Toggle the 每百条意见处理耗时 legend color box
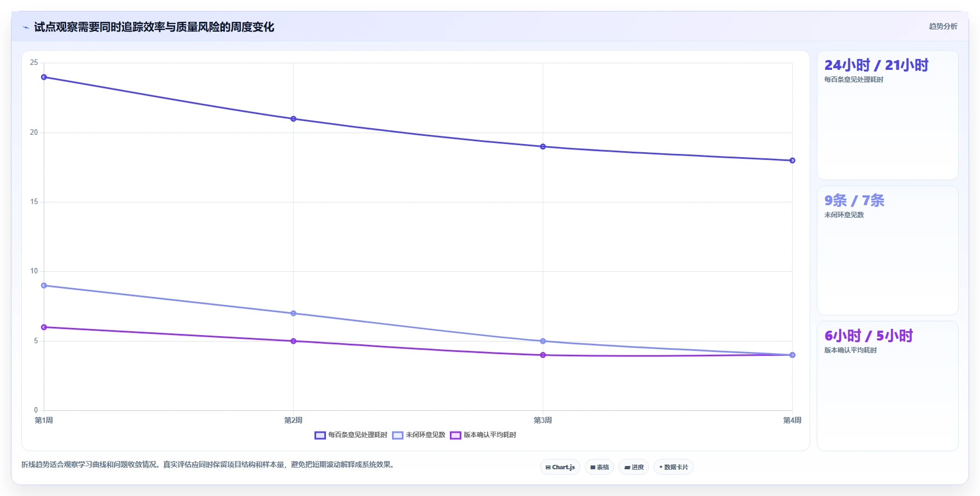 (320, 435)
